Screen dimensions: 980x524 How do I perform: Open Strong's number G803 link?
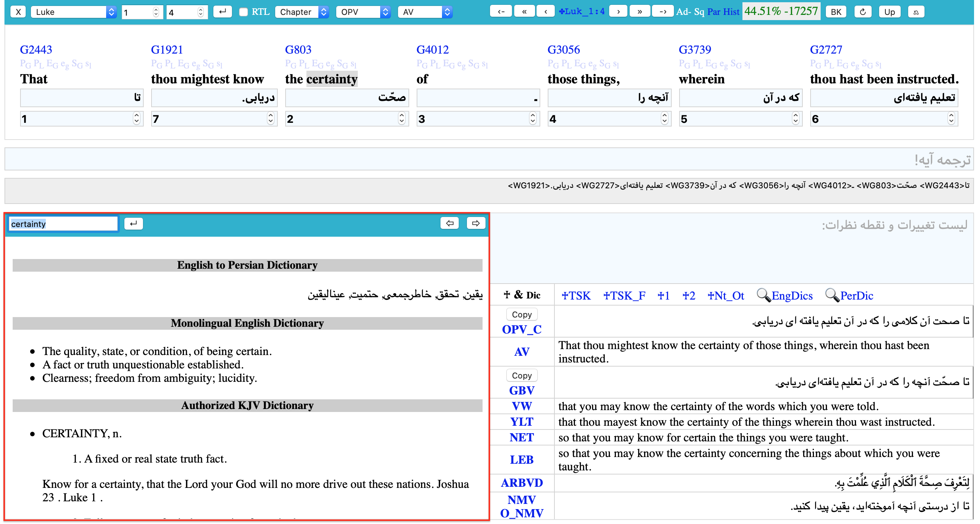(298, 50)
